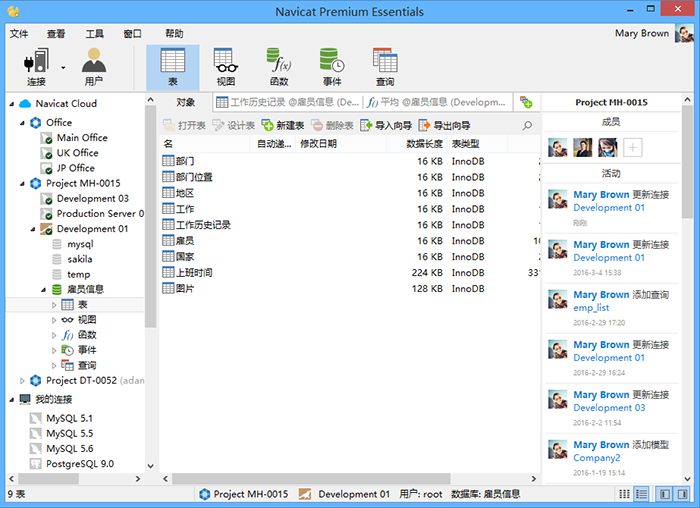Click the new tab plus icon
The image size is (700, 508).
[526, 102]
